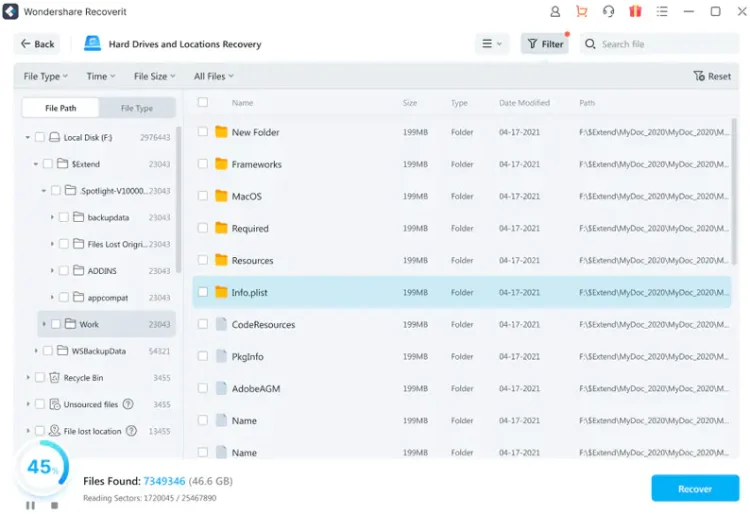
Task: Sort by the Size column header
Action: coord(410,103)
